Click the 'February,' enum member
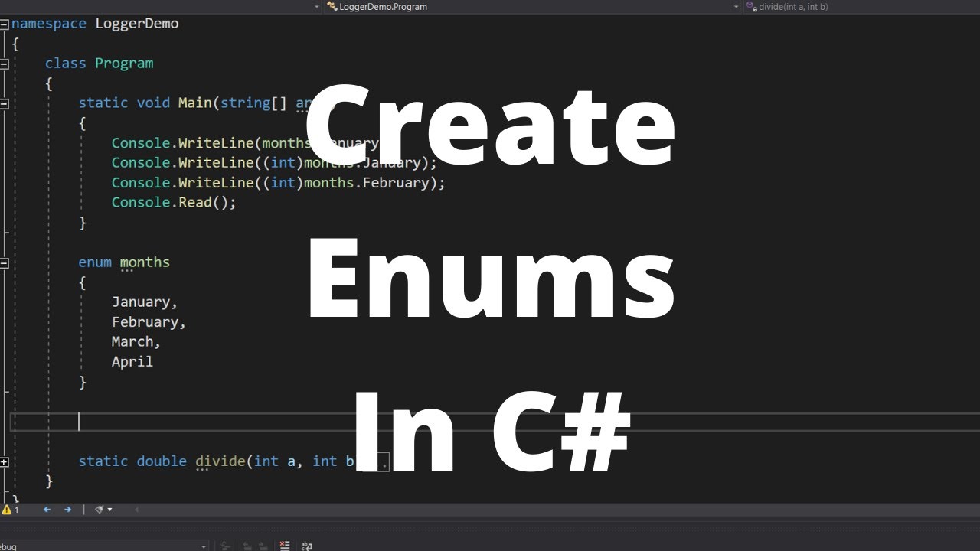980x551 pixels. click(149, 322)
